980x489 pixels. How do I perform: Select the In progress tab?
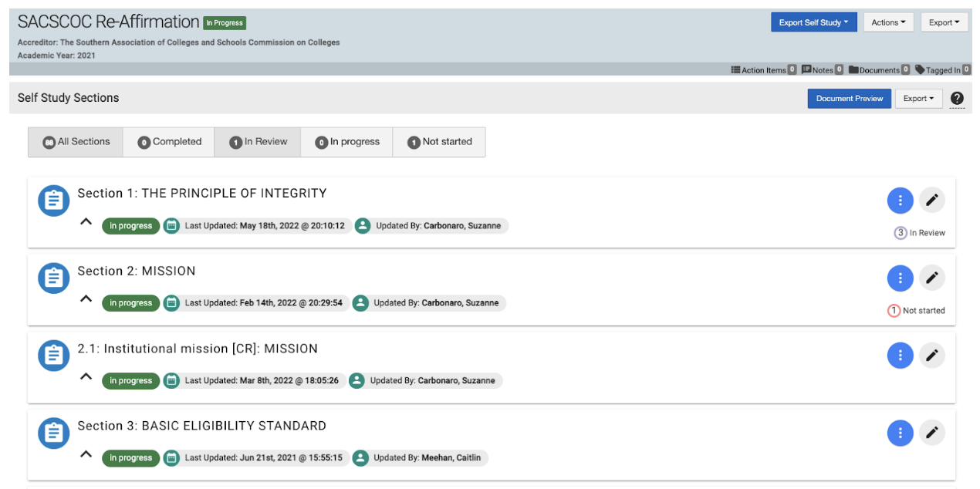346,142
